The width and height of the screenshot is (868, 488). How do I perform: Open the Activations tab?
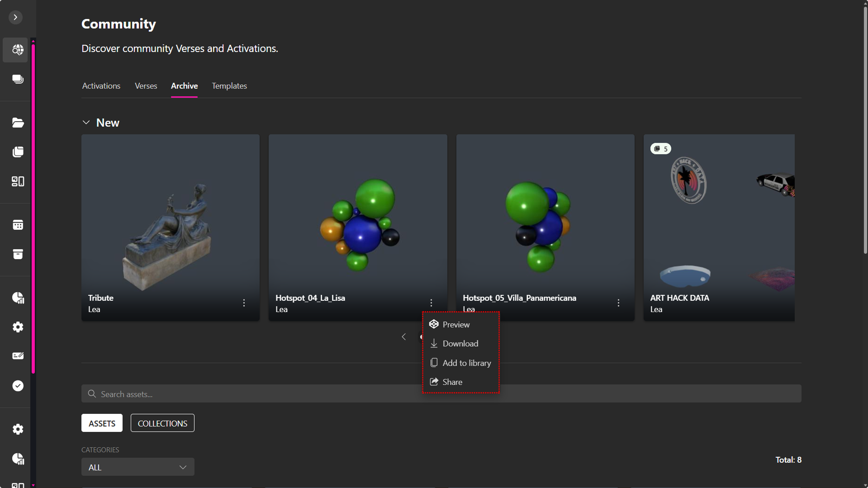point(101,86)
